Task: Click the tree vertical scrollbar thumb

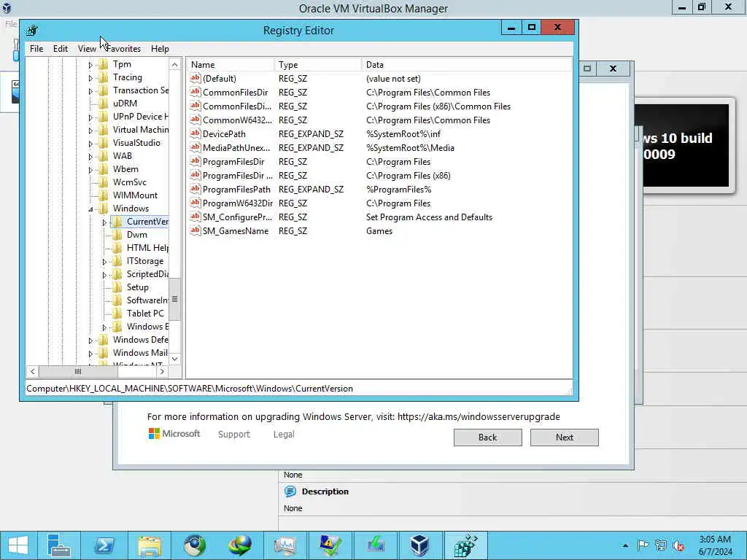Action: (x=175, y=299)
